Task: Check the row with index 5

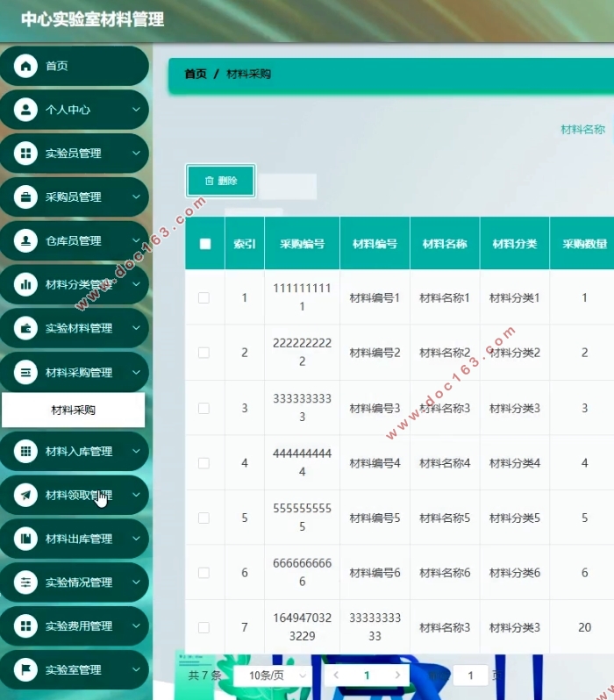Action: (203, 518)
